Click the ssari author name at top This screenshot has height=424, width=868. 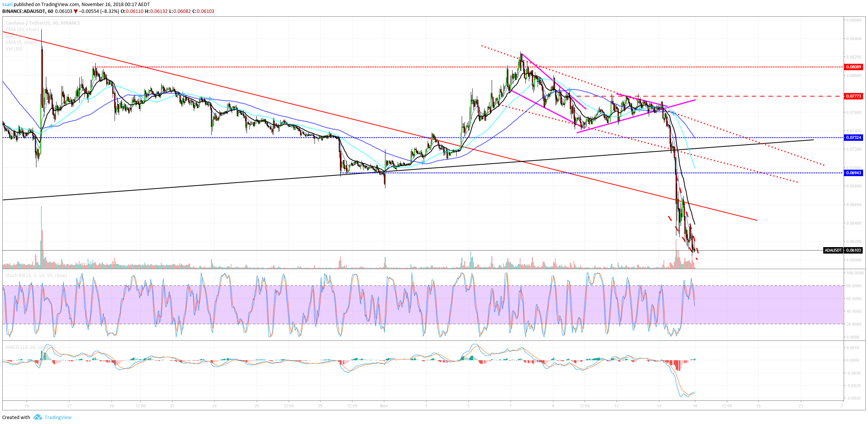(7, 4)
